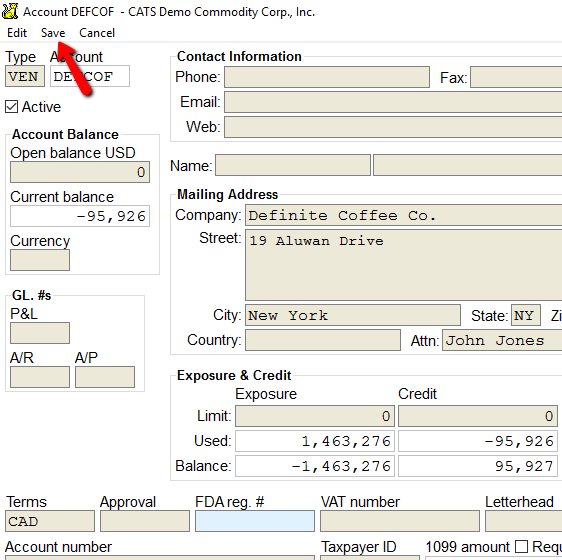
Task: Click Exposure Balance value -1,463,276
Action: click(x=315, y=466)
